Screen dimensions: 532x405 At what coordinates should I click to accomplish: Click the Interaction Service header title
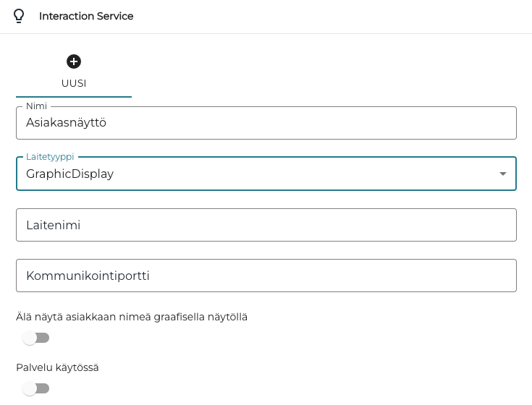[86, 16]
